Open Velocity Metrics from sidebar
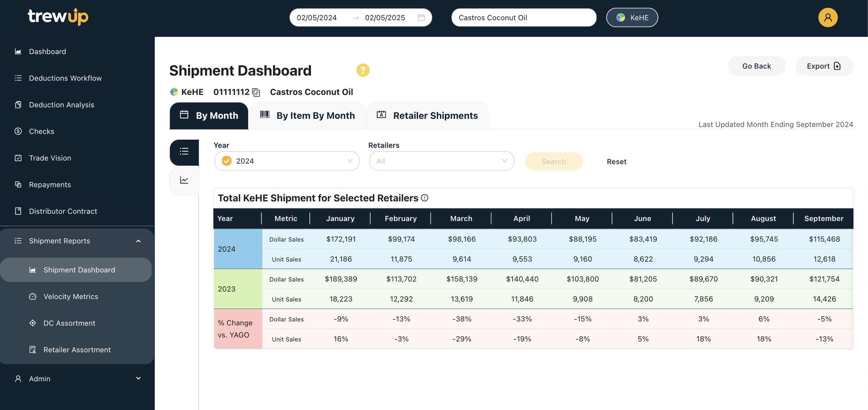Viewport: 868px width, 410px height. click(71, 296)
